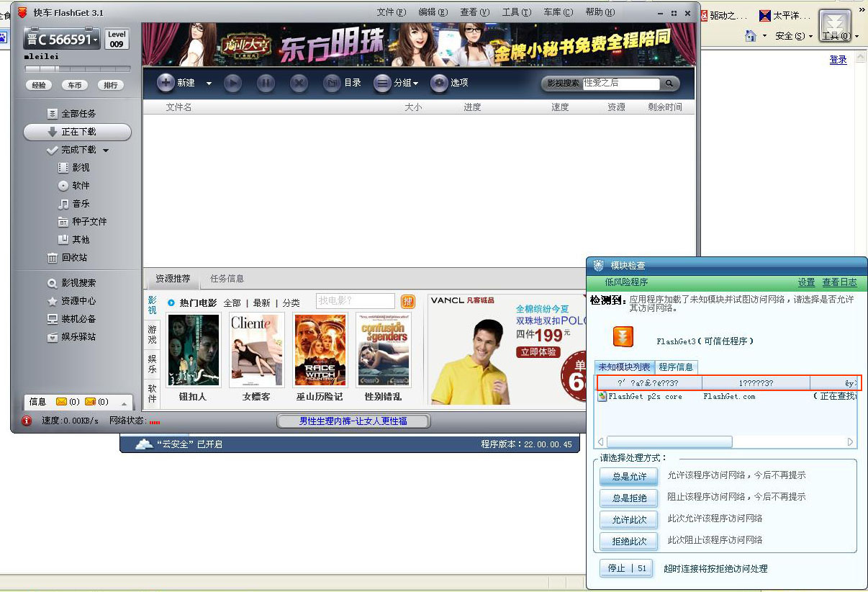The height and width of the screenshot is (592, 868).
Task: Click the Level 009 badge
Action: pos(117,39)
